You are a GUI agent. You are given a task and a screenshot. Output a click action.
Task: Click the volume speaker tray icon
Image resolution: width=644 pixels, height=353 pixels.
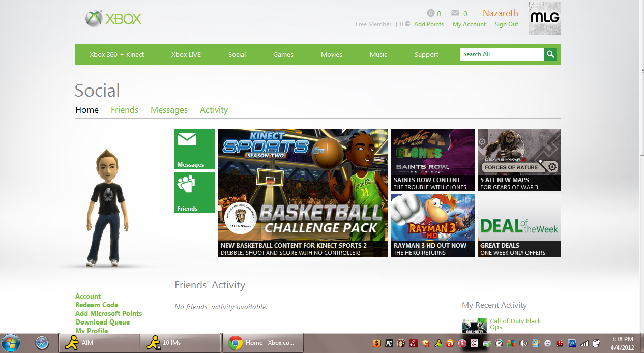(523, 343)
